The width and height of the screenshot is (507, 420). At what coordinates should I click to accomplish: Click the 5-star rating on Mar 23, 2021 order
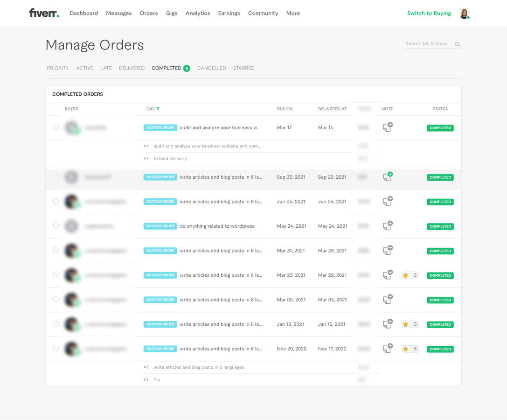coord(410,275)
